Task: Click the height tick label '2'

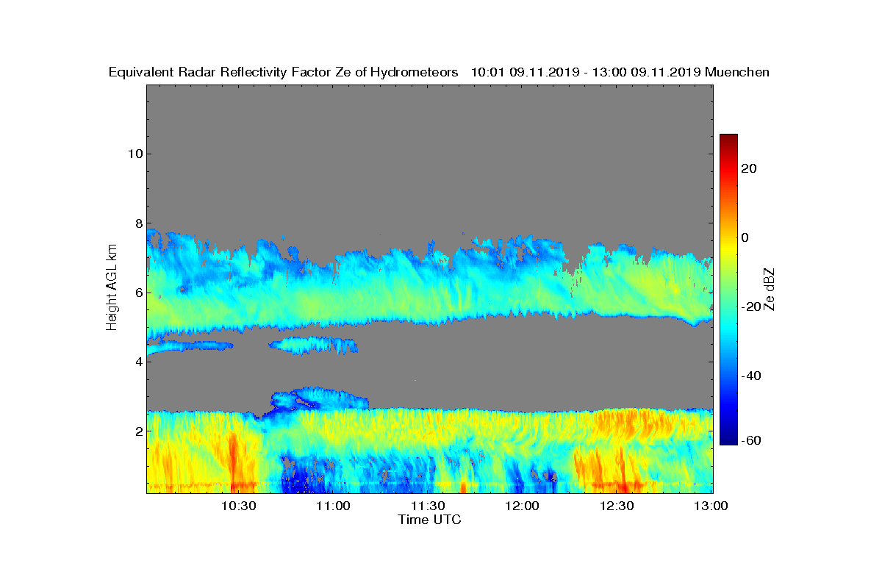Action: coord(137,431)
